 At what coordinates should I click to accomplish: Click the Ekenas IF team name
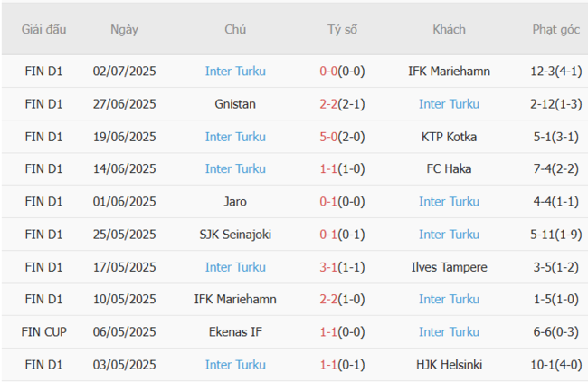tap(235, 332)
